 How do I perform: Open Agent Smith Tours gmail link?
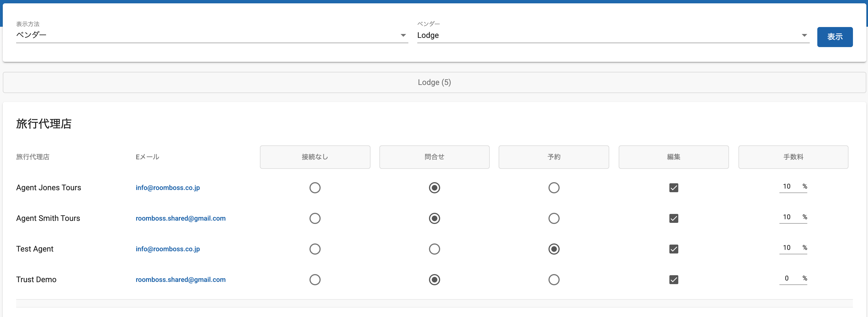click(x=180, y=218)
